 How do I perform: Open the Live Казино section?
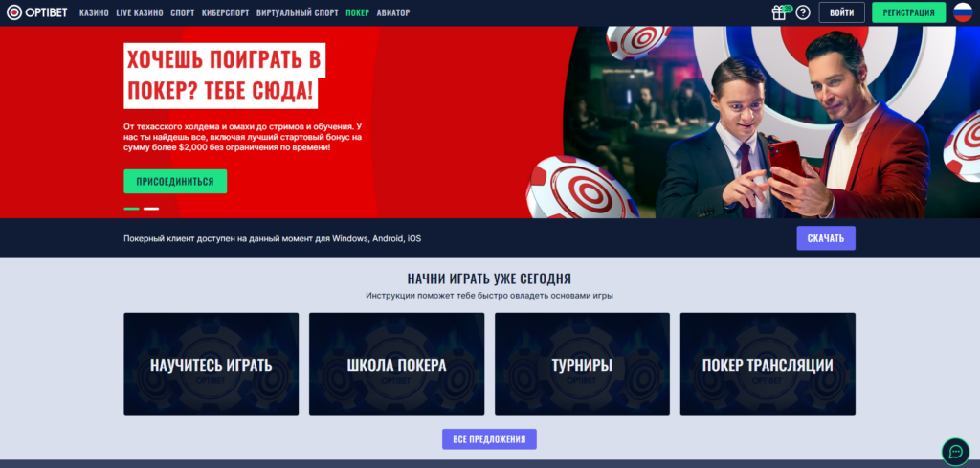(140, 12)
